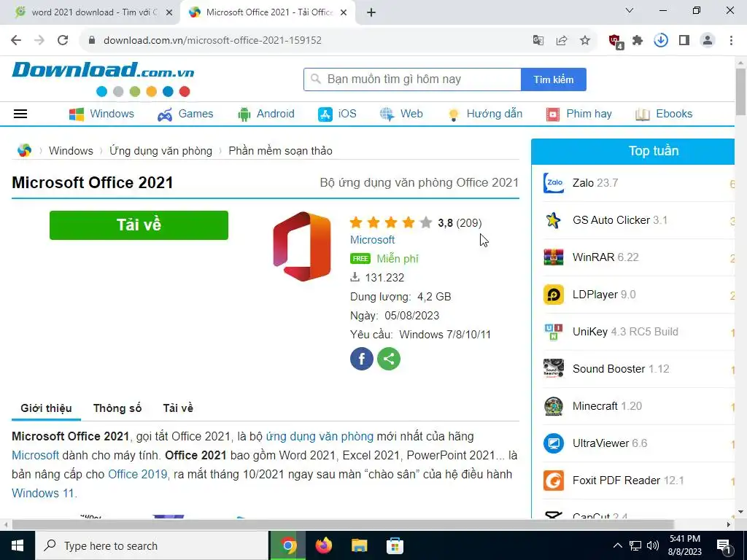Open Ứng dụng văn phòng breadcrumb
The width and height of the screenshot is (747, 560).
pyautogui.click(x=161, y=150)
